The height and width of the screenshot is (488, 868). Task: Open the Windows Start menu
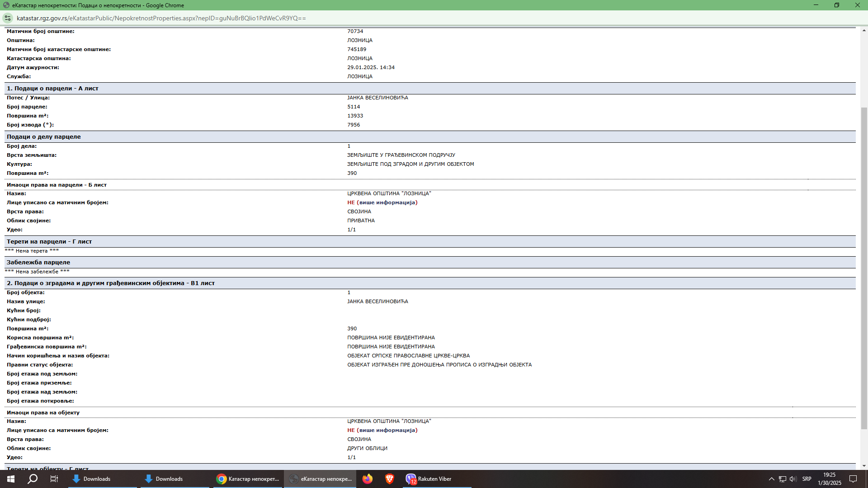point(11,479)
